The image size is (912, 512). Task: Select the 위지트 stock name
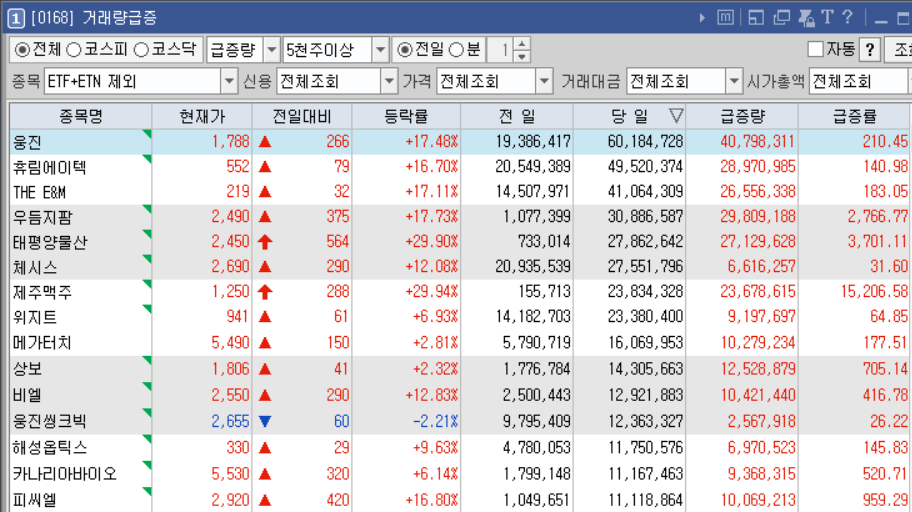pyautogui.click(x=35, y=317)
